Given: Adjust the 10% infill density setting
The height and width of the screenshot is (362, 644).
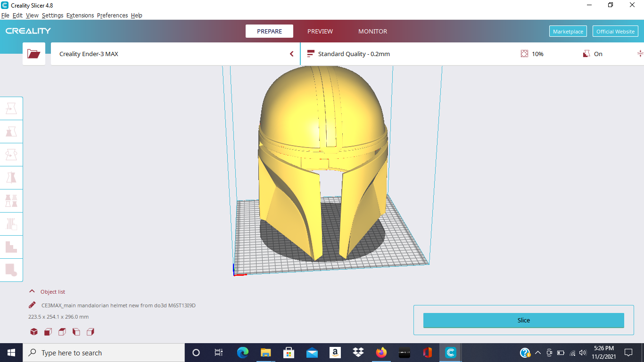Looking at the screenshot, I should click(x=533, y=54).
